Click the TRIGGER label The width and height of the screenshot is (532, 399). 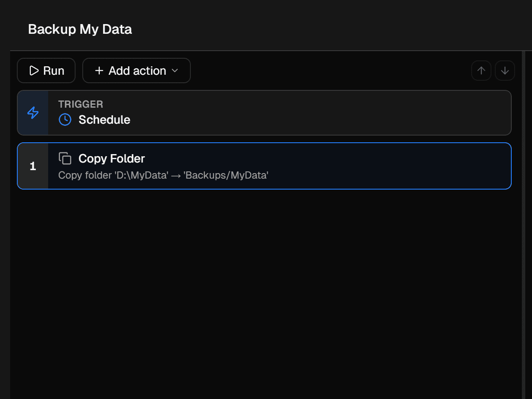81,104
